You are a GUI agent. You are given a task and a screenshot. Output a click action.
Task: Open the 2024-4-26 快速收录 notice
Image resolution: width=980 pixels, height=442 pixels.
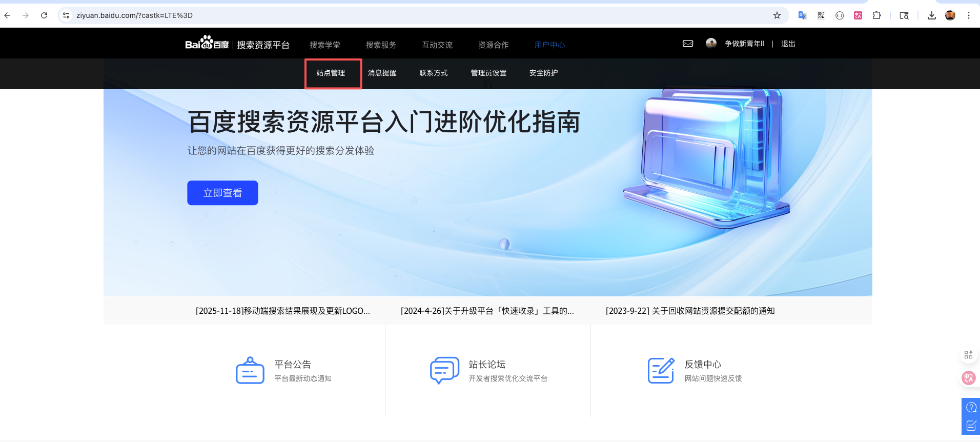click(487, 311)
